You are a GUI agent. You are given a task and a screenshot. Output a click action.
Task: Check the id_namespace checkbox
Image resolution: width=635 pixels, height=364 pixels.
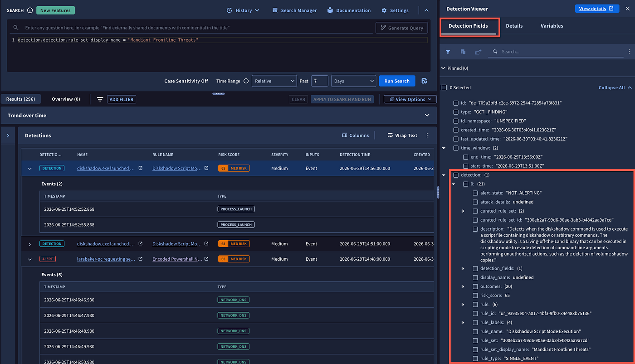456,121
